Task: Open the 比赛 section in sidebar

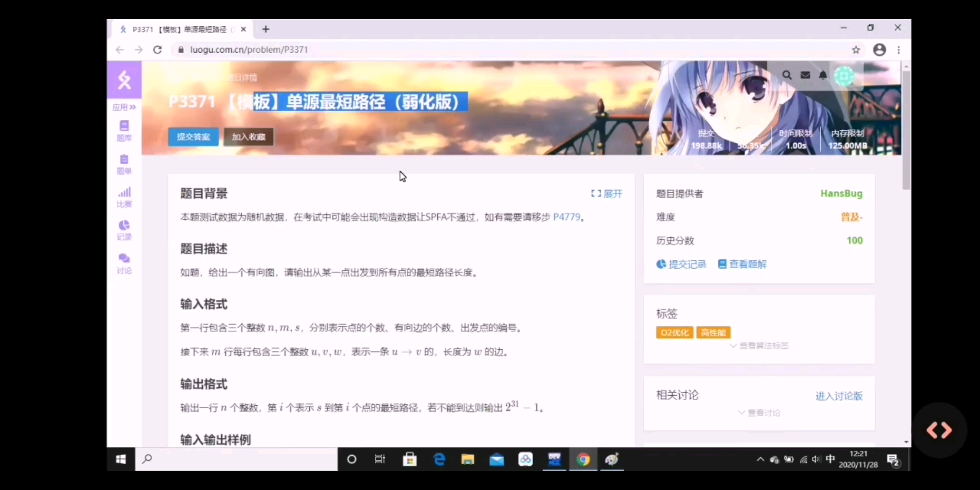Action: coord(123,197)
